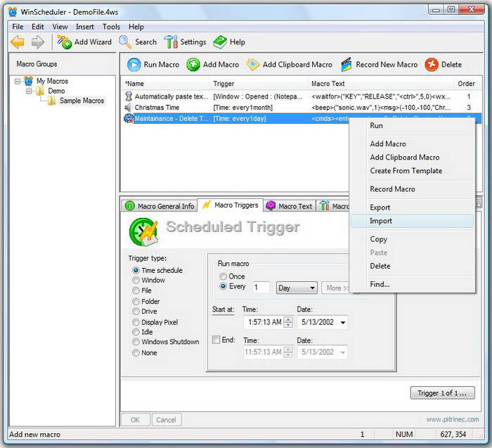Open the Start date 5/13/2002 dropdown
The width and height of the screenshot is (492, 448).
coord(343,322)
